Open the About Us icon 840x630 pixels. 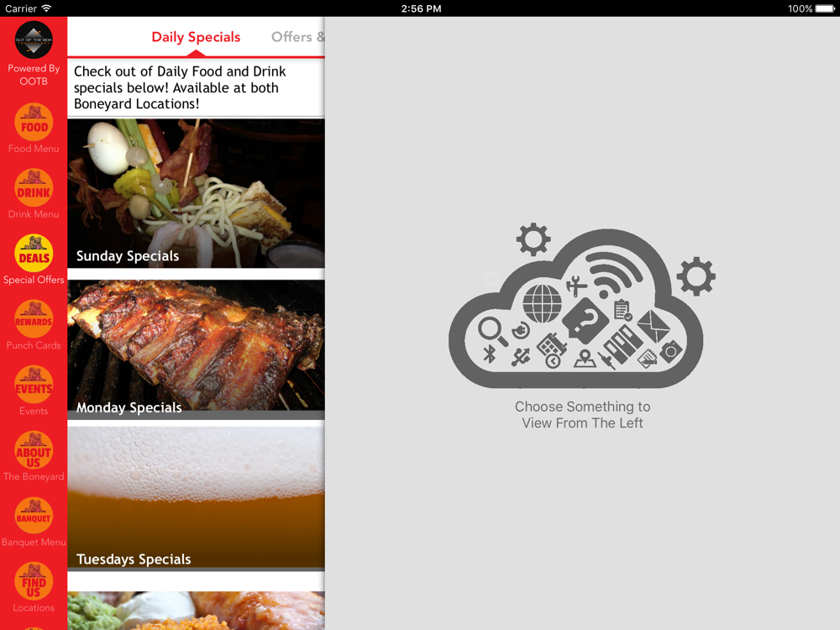(x=34, y=450)
